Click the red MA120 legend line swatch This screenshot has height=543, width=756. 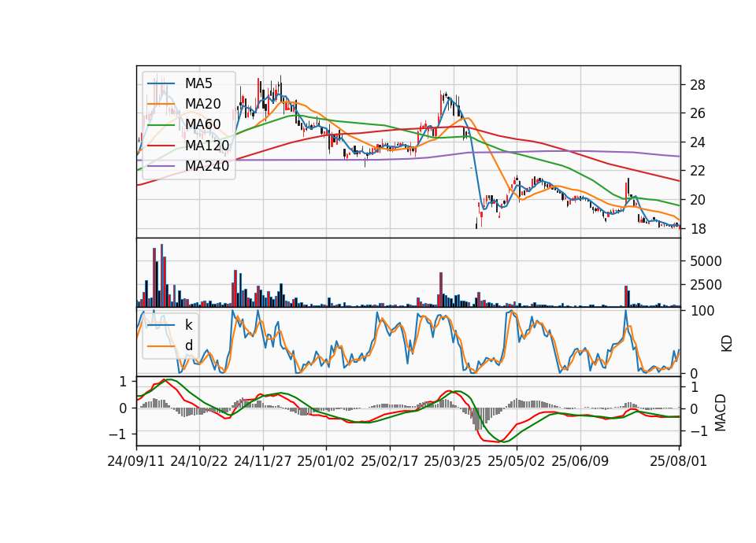coord(161,145)
